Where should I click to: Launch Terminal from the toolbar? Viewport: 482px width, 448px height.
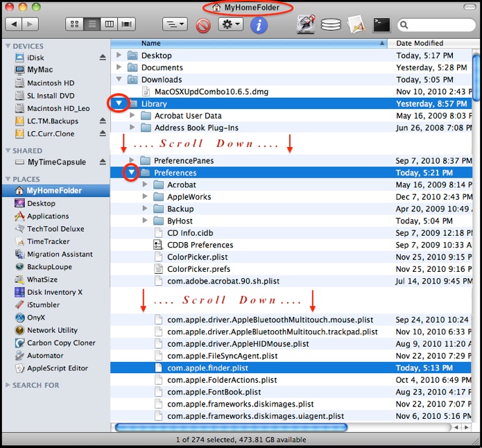[x=381, y=25]
